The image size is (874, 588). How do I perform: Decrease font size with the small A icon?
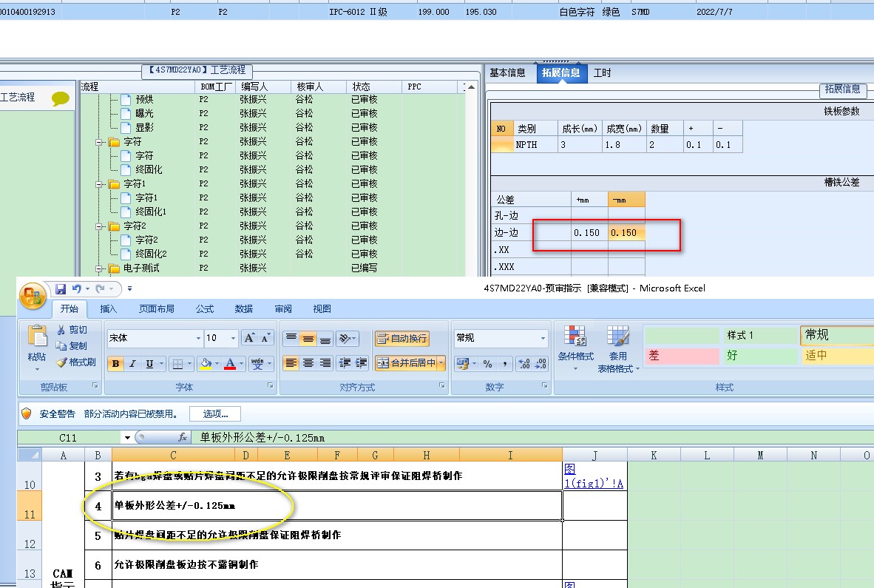(x=266, y=338)
